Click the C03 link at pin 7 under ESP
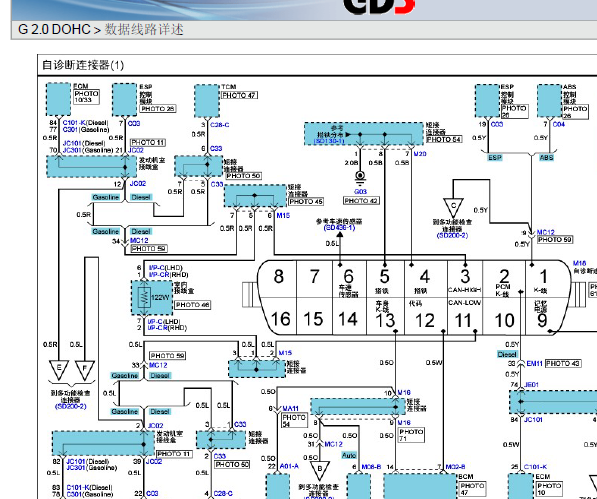Viewport: 597px width, 499px height. coord(134,123)
